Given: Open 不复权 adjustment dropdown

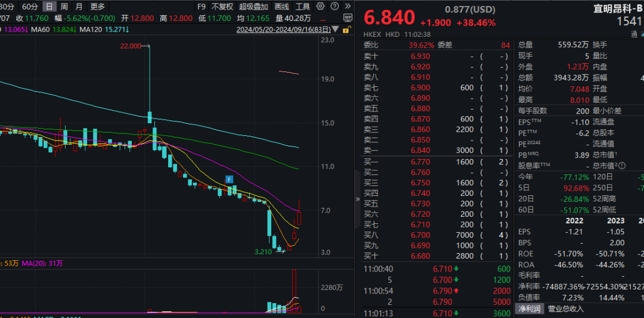Looking at the screenshot, I should coord(222,7).
